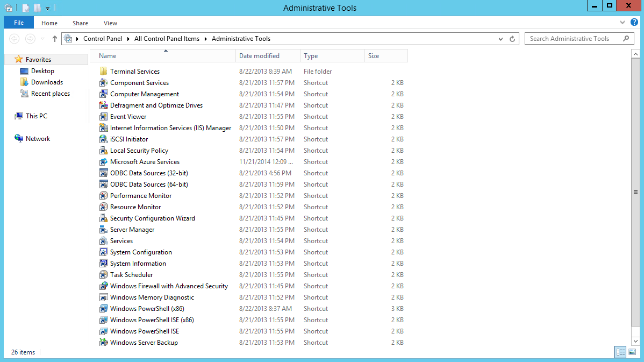Open Quick Access Toolbar customize dropdown
Screen dimensions: 644x362
48,8
